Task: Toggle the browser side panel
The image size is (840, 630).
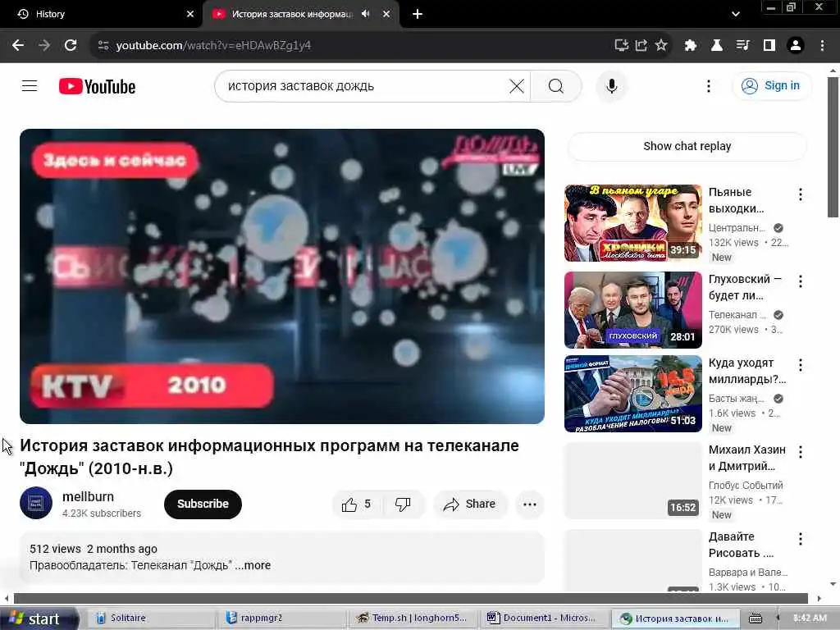Action: 769,46
